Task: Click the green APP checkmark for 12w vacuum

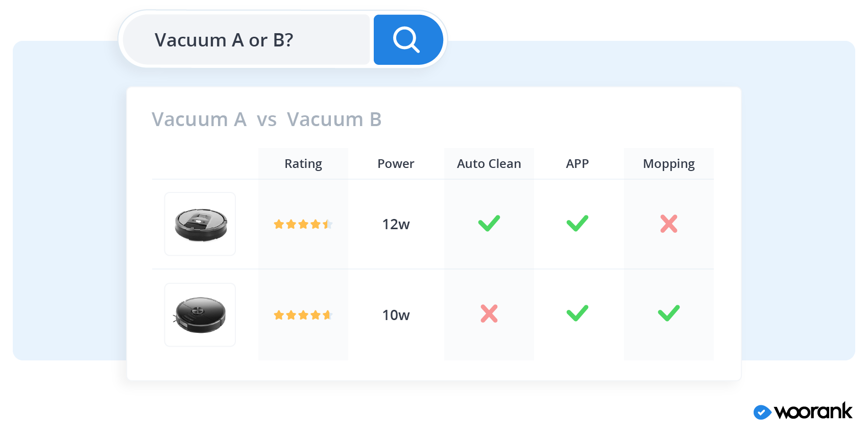Action: pos(577,224)
